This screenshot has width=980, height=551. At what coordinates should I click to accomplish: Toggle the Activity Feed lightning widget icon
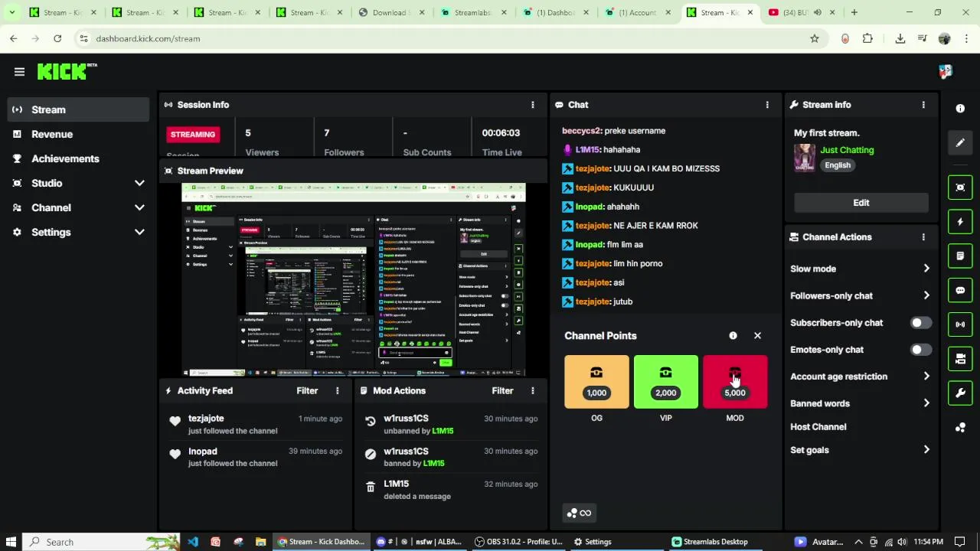pyautogui.click(x=960, y=222)
